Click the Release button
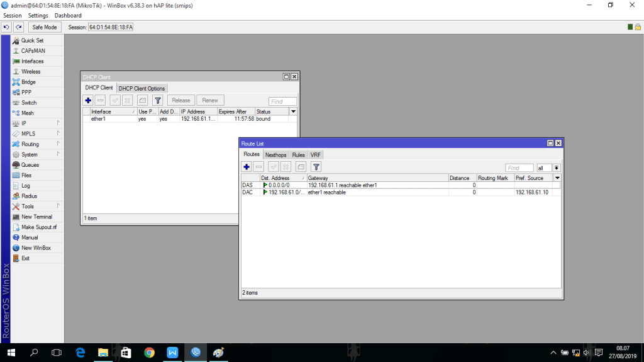The width and height of the screenshot is (644, 362). click(181, 100)
